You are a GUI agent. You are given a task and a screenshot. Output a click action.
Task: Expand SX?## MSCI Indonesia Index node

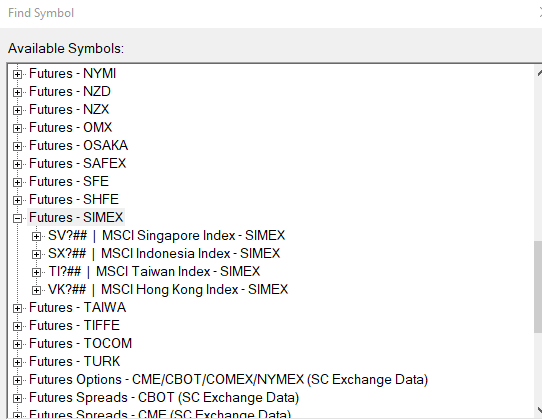pos(36,254)
